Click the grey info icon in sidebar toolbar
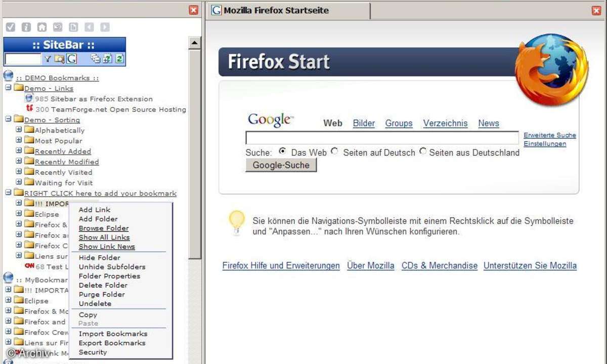This screenshot has height=364, width=607. pyautogui.click(x=26, y=27)
